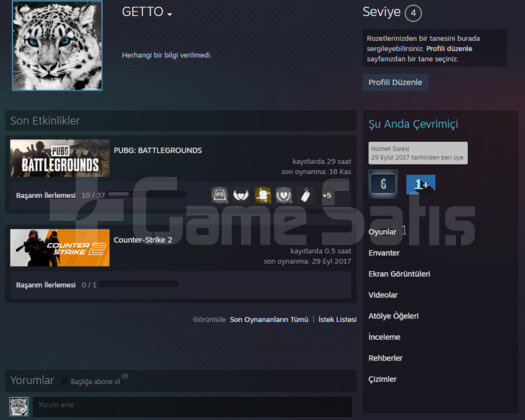
Task: Open the blue 1+ badge icon
Action: click(421, 185)
